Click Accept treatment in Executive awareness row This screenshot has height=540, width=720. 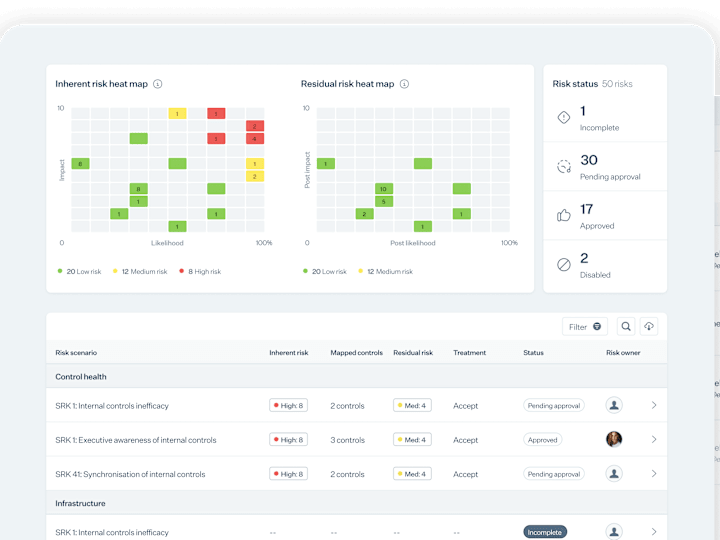[466, 440]
